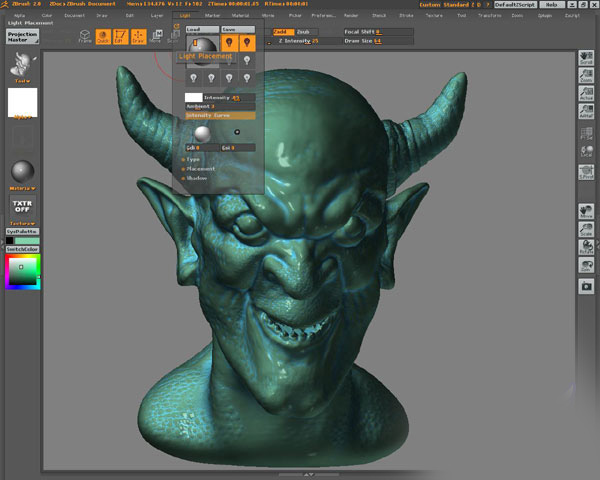Activate the Quick 3D edit icon

click(x=103, y=37)
